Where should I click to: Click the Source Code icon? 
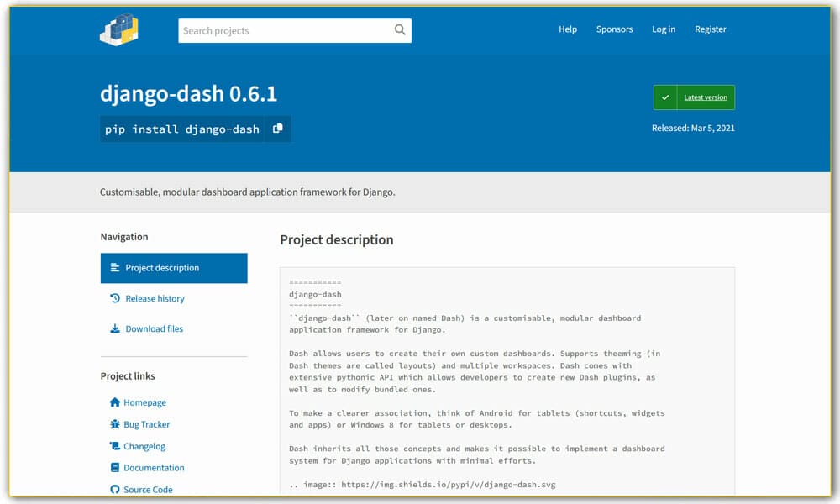pyautogui.click(x=115, y=489)
